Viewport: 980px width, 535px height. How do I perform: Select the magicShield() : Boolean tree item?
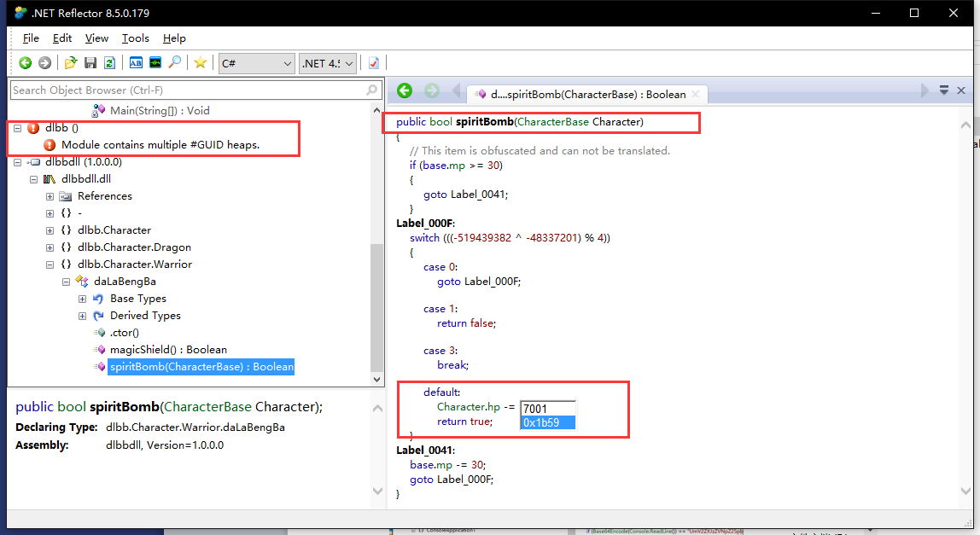tap(168, 349)
